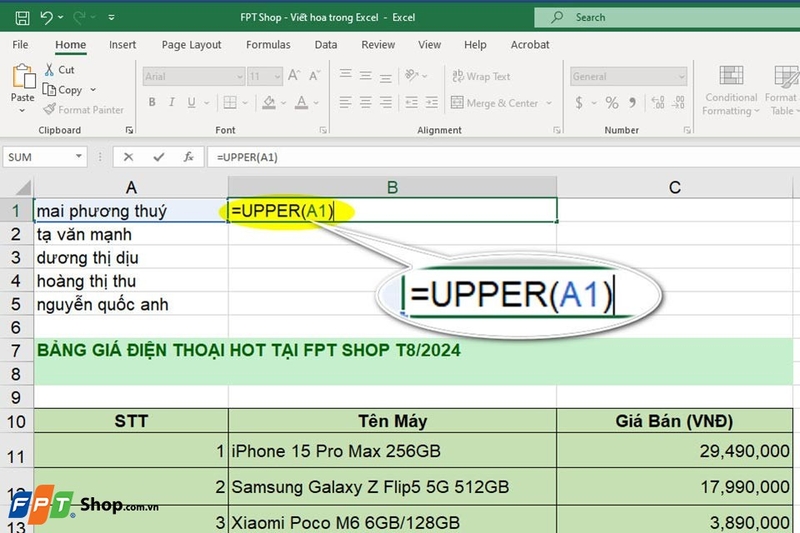Click the Save icon in title bar
The image size is (800, 533).
[22, 18]
